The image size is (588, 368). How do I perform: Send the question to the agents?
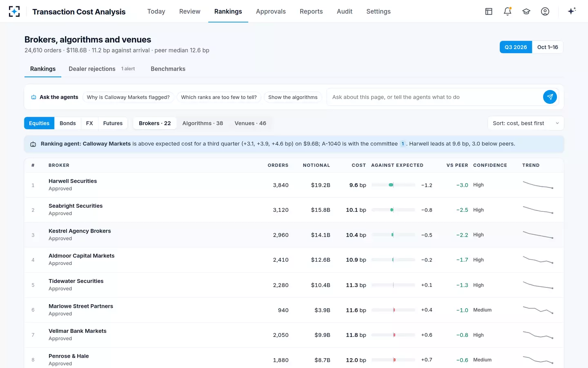pos(550,97)
